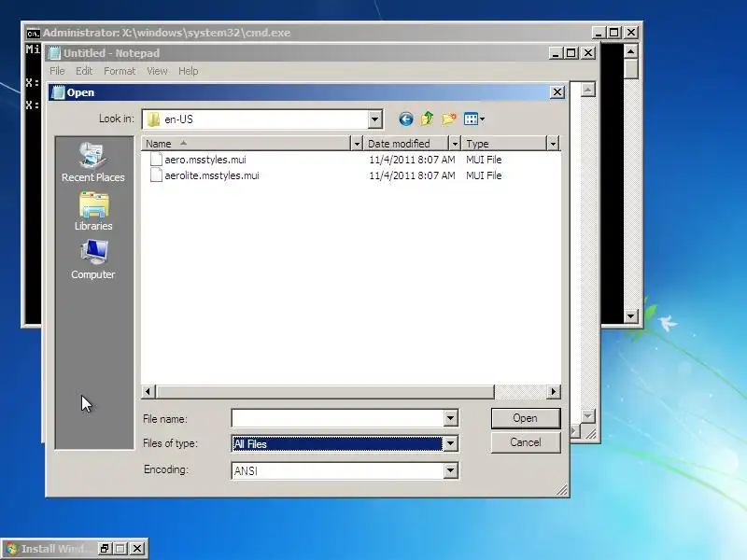Restore the Install Windows taskbar window
This screenshot has height=560, width=747.
pyautogui.click(x=105, y=549)
